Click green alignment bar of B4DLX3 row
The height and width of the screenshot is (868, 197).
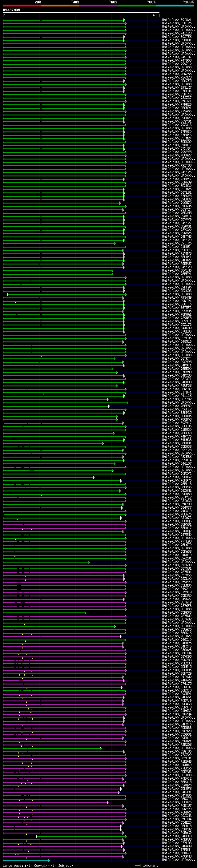[81, 836]
